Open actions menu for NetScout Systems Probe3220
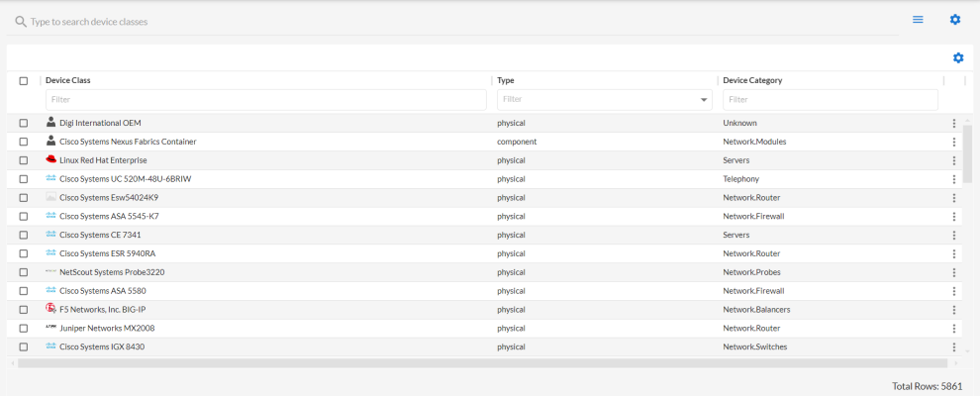This screenshot has height=396, width=980. tap(953, 272)
